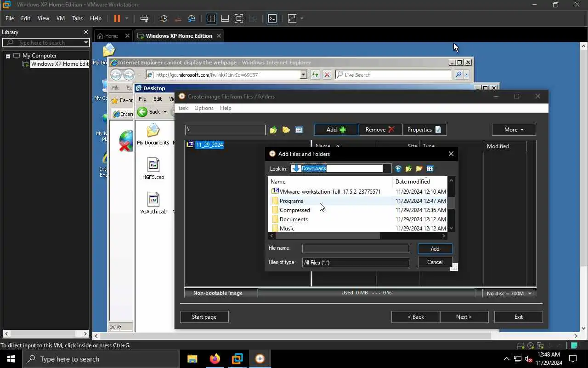
Task: Click the Next > button
Action: coord(464,317)
